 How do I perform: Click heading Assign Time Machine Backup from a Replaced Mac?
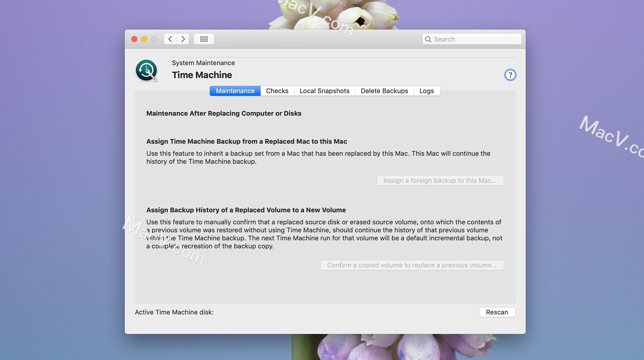[x=247, y=141]
